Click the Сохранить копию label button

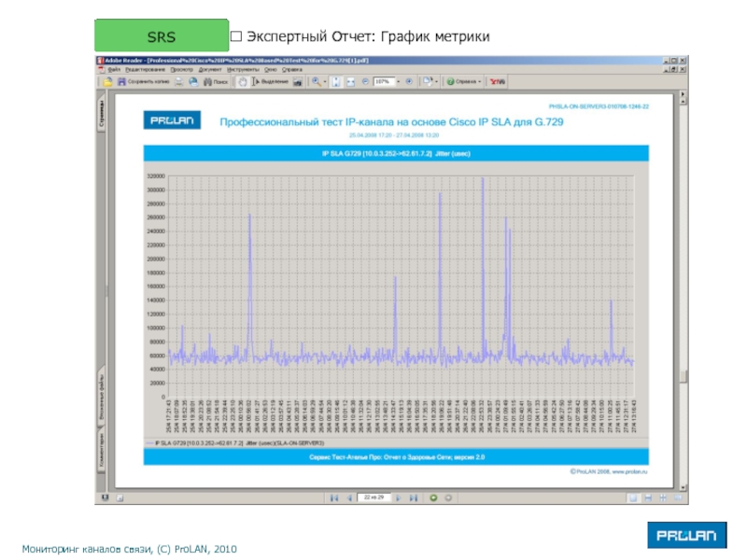point(148,82)
